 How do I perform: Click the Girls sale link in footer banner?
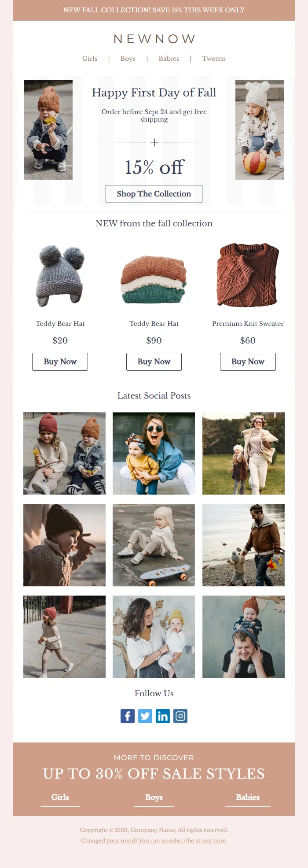click(60, 798)
